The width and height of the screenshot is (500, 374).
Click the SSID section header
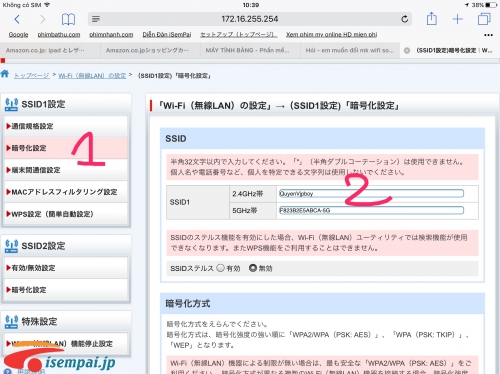point(322,138)
